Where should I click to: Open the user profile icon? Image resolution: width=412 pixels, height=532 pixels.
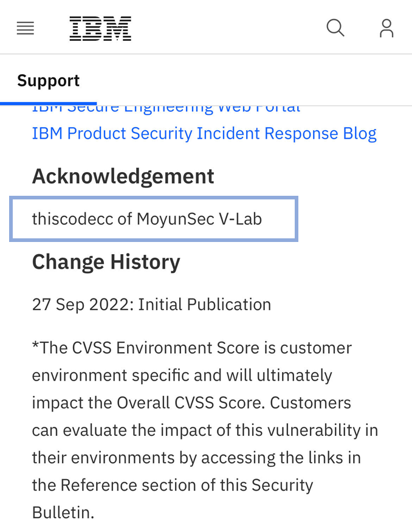(x=386, y=28)
